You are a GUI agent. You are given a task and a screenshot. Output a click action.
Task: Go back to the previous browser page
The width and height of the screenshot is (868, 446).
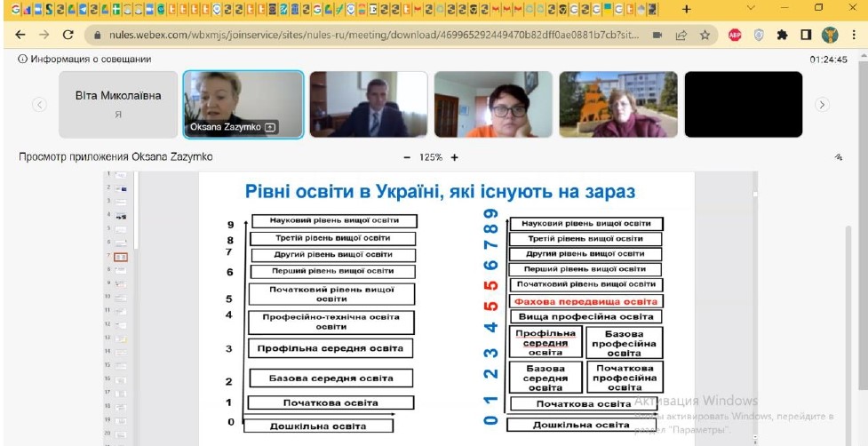tap(20, 35)
